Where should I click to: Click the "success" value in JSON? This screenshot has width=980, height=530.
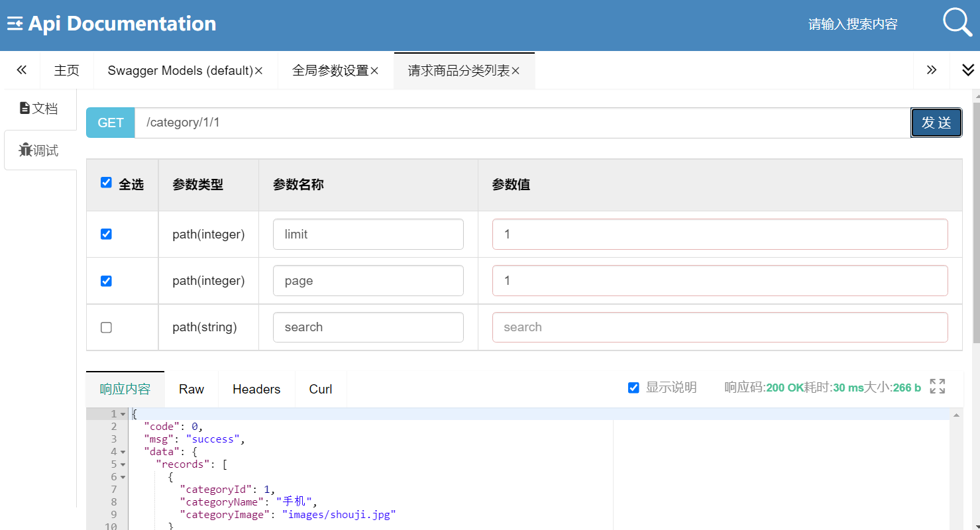click(213, 439)
